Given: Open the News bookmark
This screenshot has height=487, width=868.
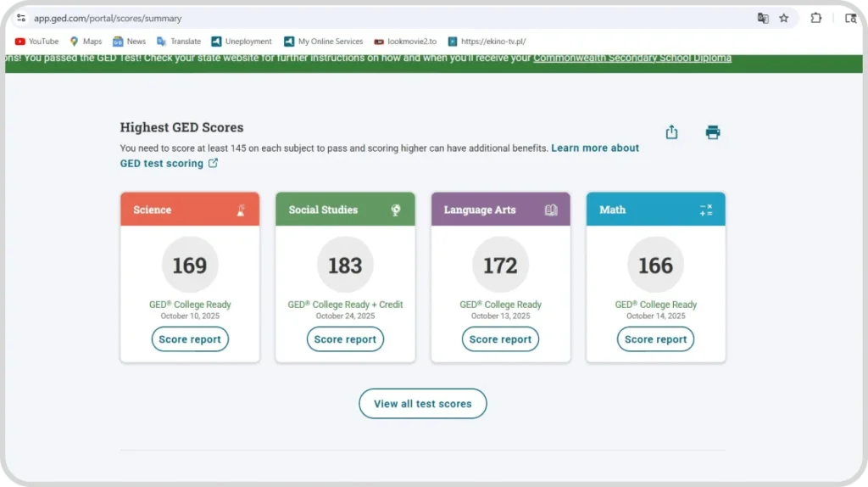Looking at the screenshot, I should click(129, 42).
